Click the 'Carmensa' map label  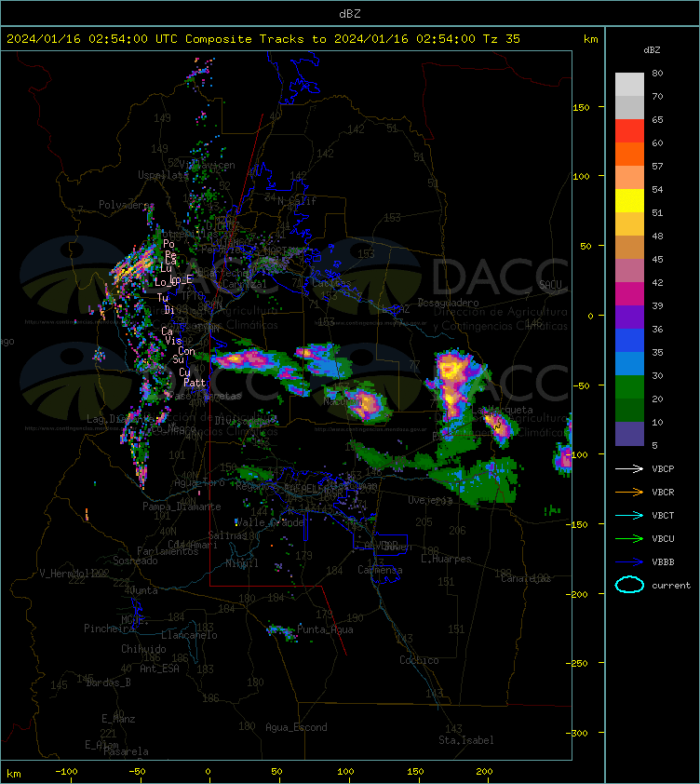pyautogui.click(x=380, y=570)
